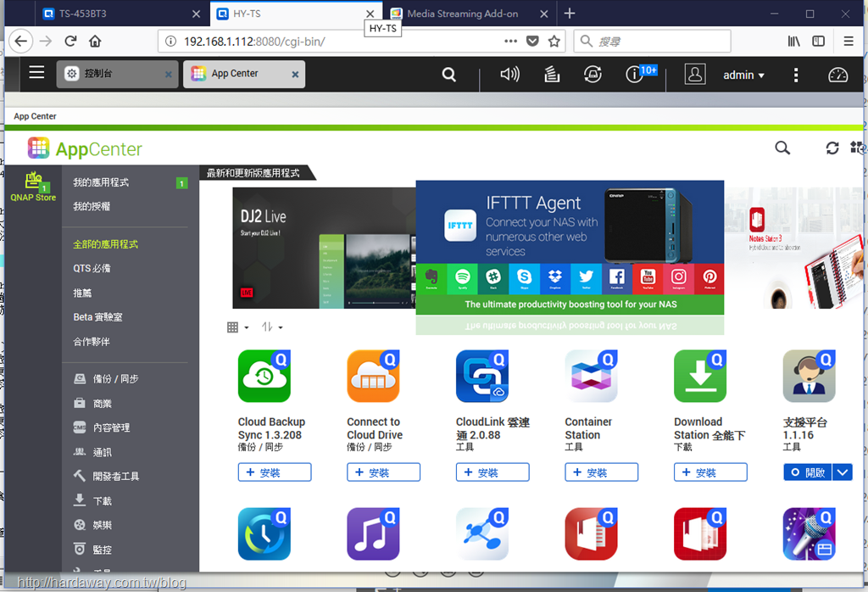Open background tasks stack icon

pos(551,74)
